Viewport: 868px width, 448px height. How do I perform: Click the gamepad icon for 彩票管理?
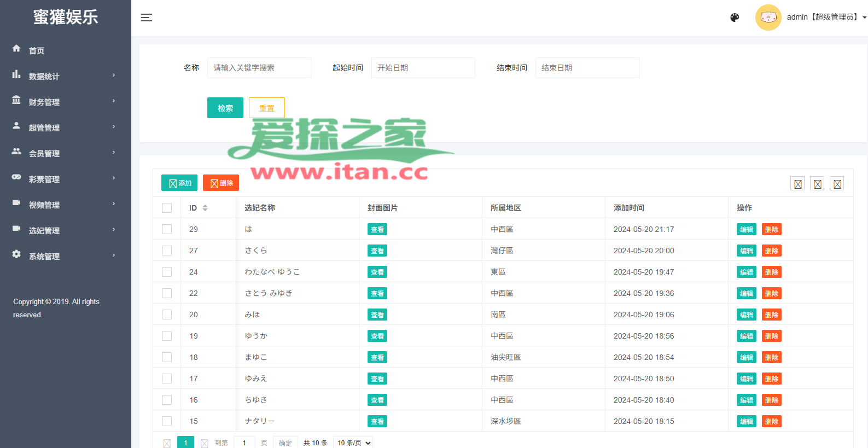coord(16,177)
